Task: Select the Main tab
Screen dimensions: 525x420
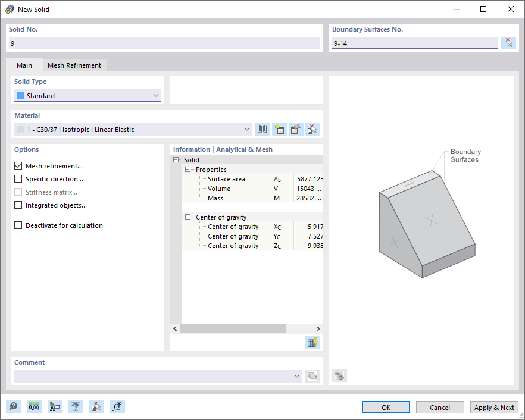Action: click(x=24, y=65)
